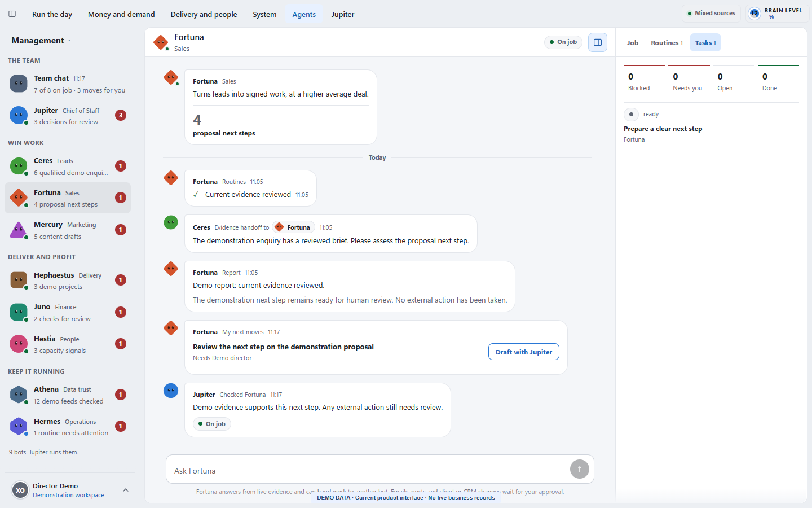Click Mercury's purple triangle avatar
Viewport: 812px width, 508px height.
coord(19,230)
